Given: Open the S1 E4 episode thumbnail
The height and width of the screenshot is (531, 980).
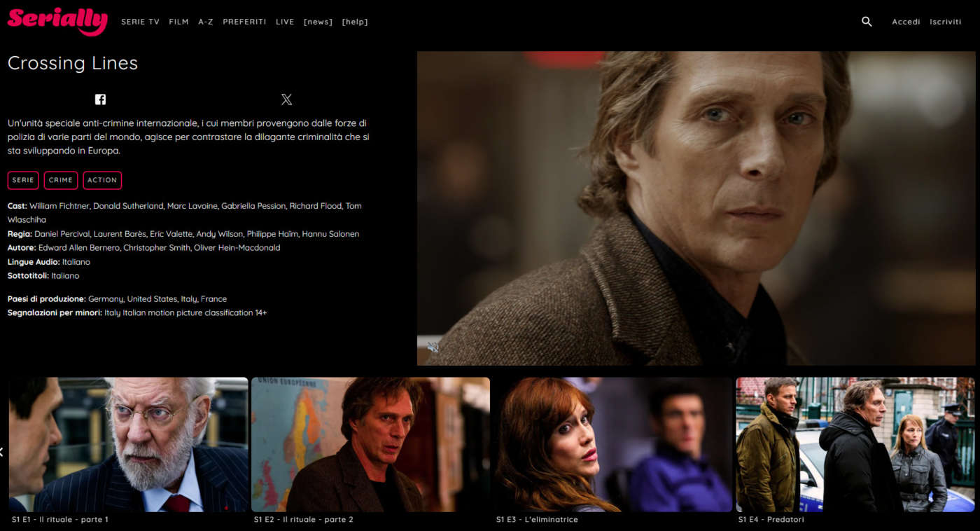Looking at the screenshot, I should [855, 444].
